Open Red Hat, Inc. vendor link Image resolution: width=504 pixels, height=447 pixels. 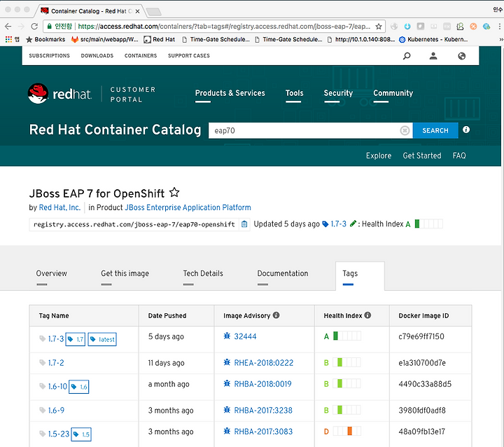[59, 207]
